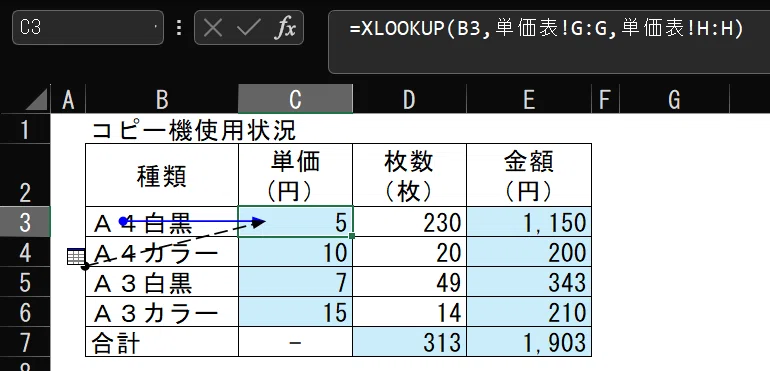
Task: Click unit price cell showing 10
Action: coord(295,252)
